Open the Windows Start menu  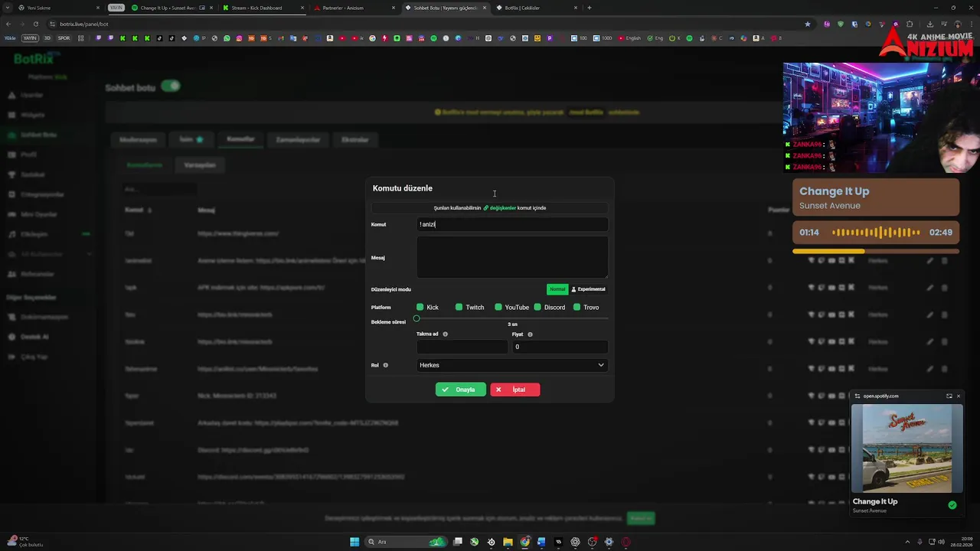click(x=354, y=542)
